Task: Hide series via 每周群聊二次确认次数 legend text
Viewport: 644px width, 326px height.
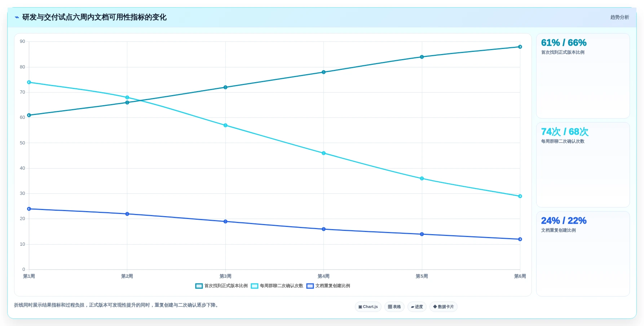Action: click(282, 286)
